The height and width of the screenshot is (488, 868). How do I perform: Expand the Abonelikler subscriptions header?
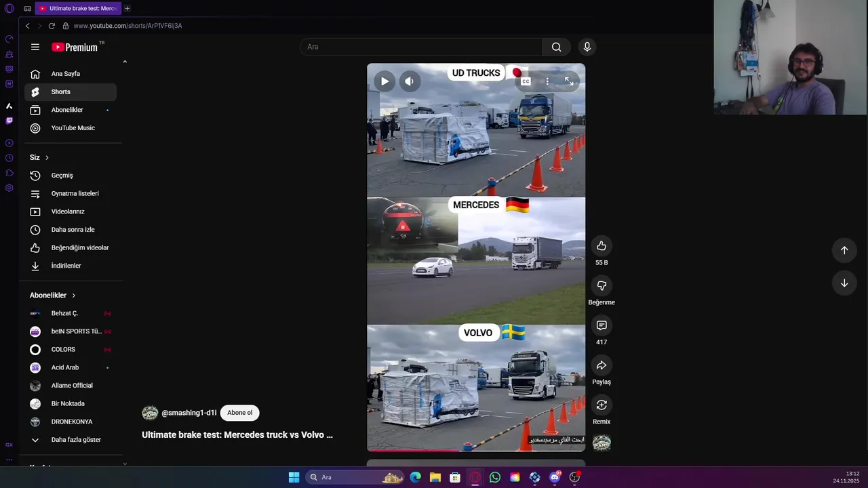click(x=53, y=296)
